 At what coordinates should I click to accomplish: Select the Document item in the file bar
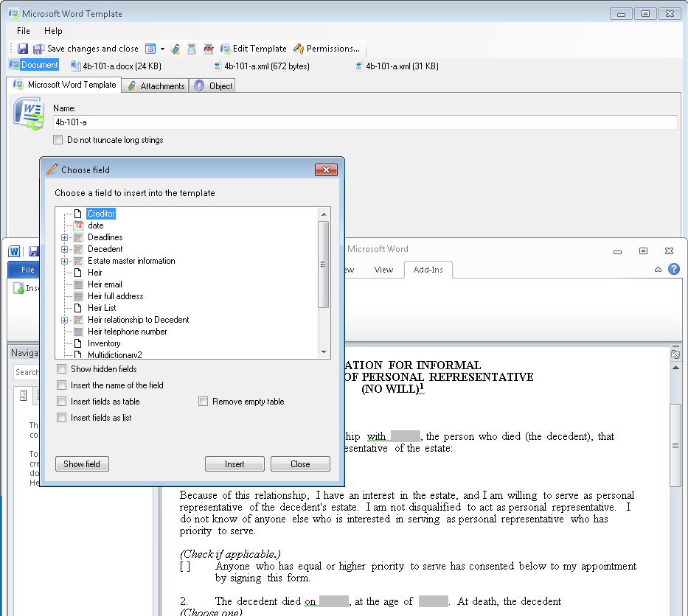coord(34,65)
